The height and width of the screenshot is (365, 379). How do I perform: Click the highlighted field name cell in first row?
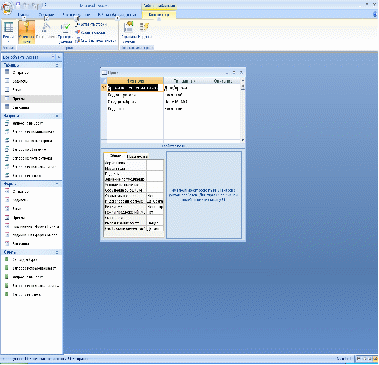135,88
